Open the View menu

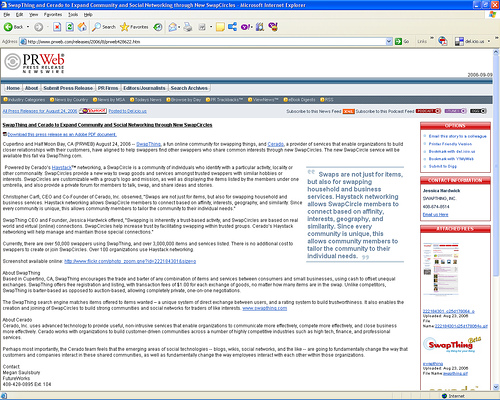pyautogui.click(x=33, y=15)
